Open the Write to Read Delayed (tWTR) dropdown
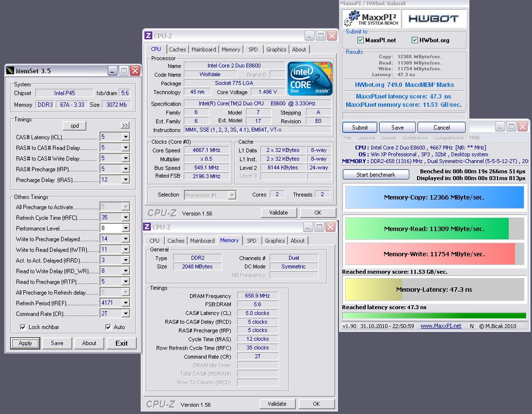The width and height of the screenshot is (532, 414). click(126, 249)
